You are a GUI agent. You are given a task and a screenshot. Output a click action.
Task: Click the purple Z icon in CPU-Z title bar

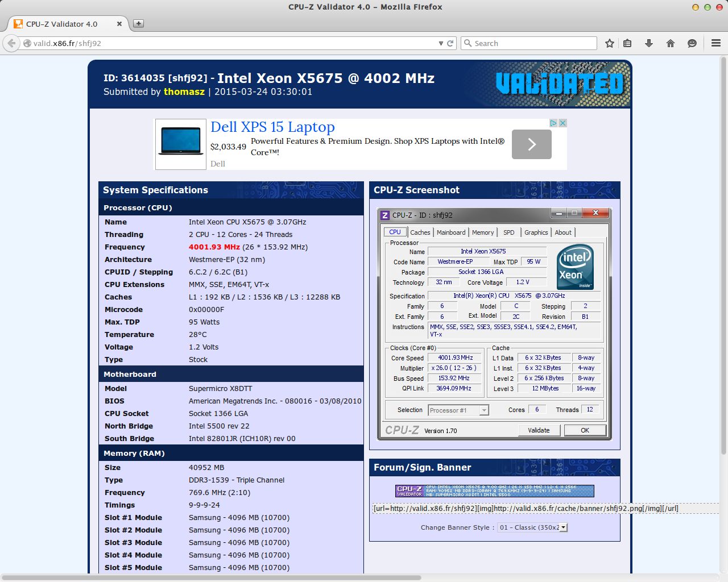click(385, 215)
